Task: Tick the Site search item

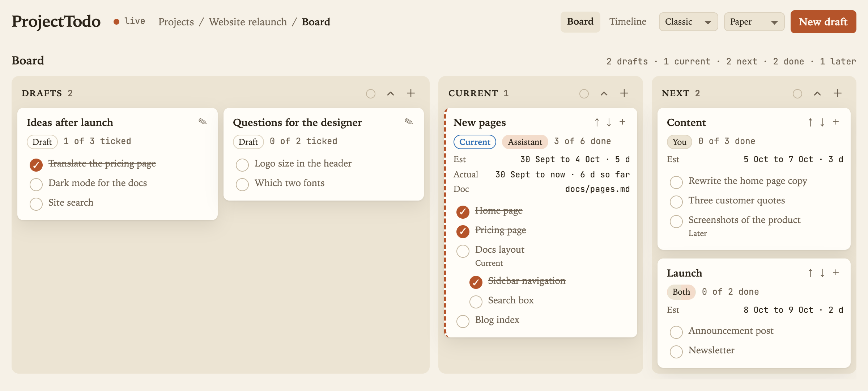Action: pyautogui.click(x=36, y=204)
